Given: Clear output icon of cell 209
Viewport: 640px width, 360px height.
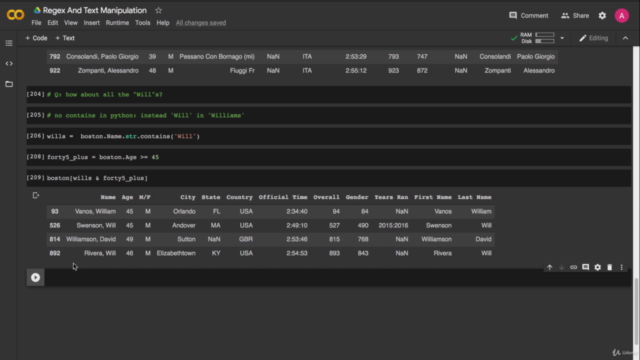Looking at the screenshot, I should pyautogui.click(x=36, y=196).
